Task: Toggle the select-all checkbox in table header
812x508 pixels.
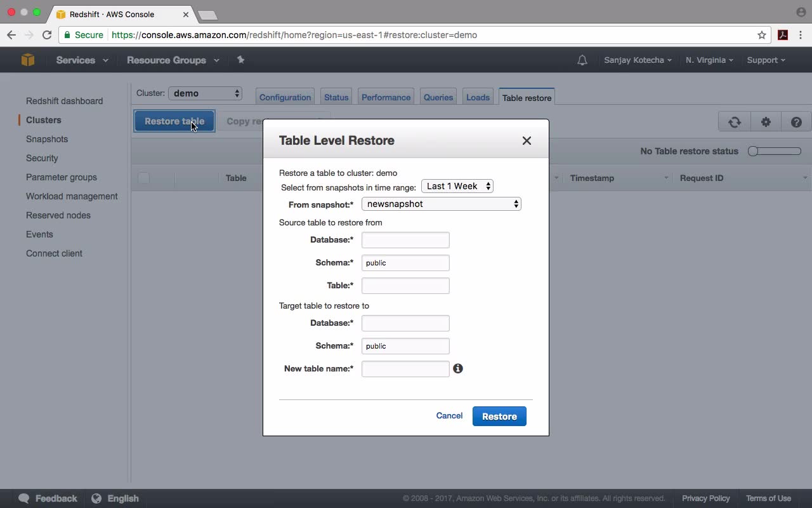Action: pyautogui.click(x=143, y=178)
